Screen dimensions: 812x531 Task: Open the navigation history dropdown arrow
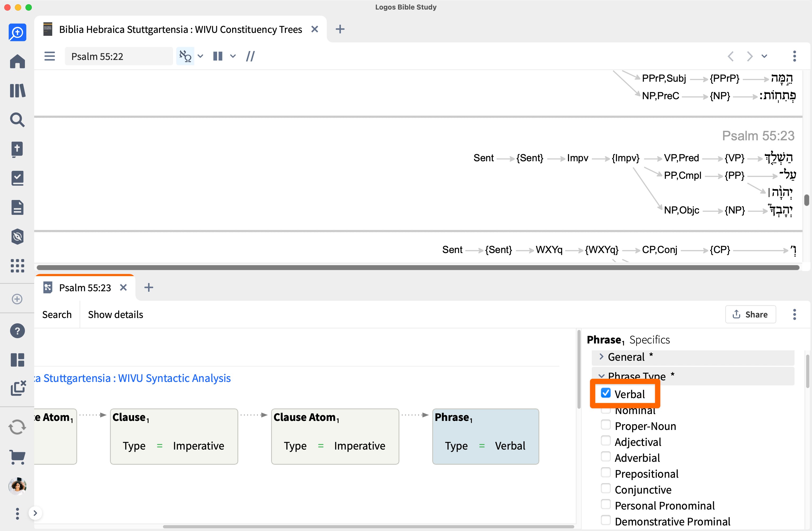tap(764, 56)
